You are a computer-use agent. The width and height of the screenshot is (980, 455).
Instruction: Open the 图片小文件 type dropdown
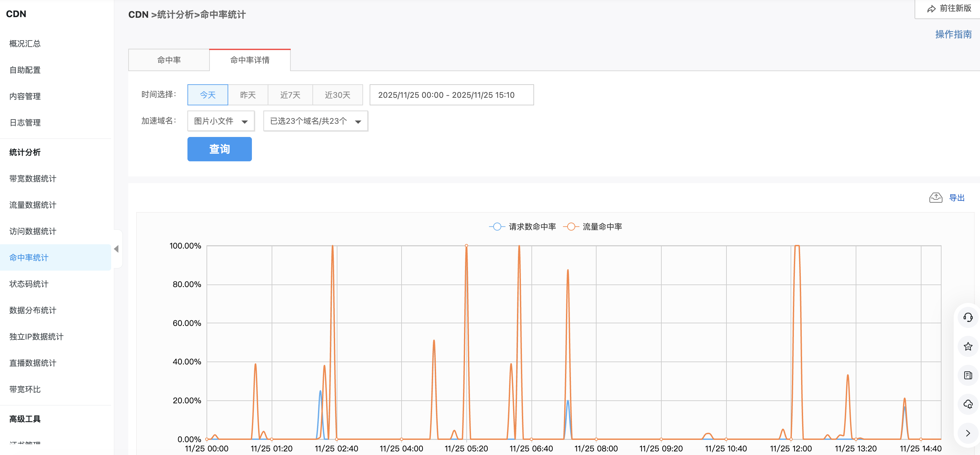pos(221,121)
